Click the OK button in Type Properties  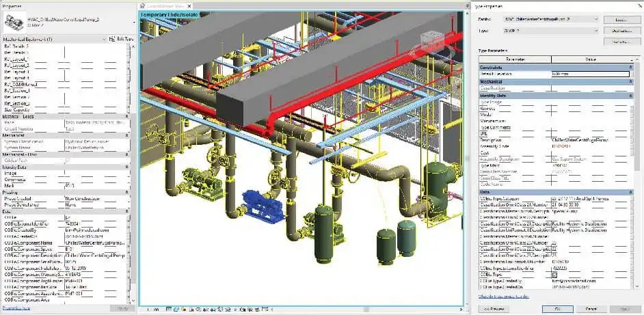pyautogui.click(x=557, y=309)
